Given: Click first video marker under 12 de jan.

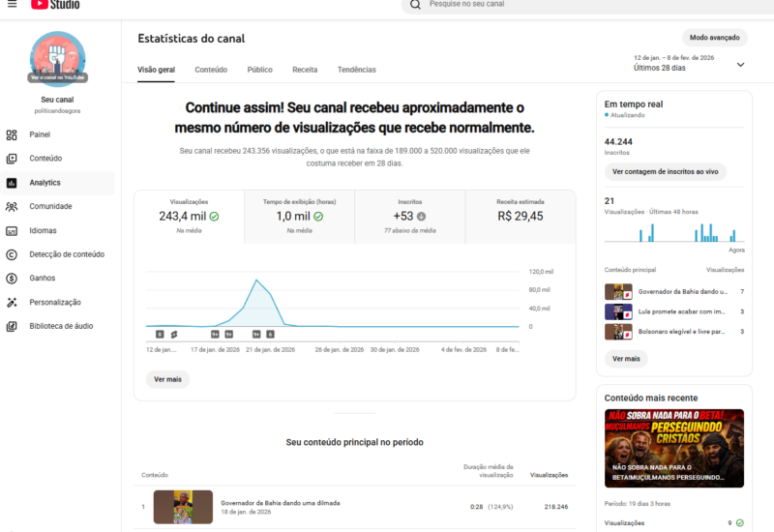Looking at the screenshot, I should click(x=160, y=334).
